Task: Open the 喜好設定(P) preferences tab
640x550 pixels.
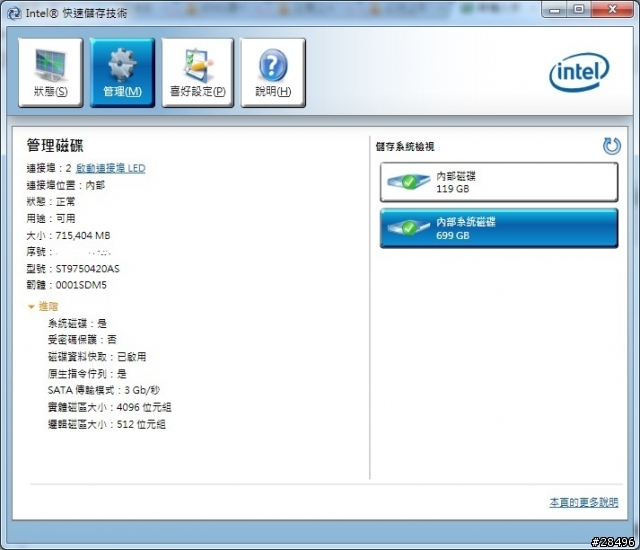Action: [x=198, y=73]
